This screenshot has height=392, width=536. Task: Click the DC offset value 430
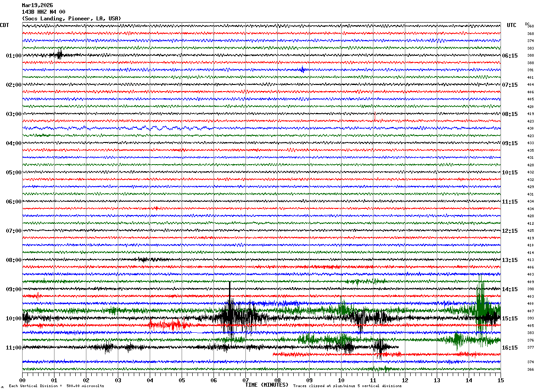click(x=530, y=129)
